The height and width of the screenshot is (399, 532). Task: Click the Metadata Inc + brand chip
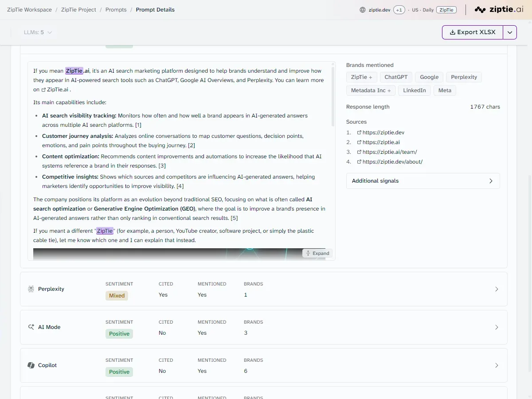click(371, 90)
